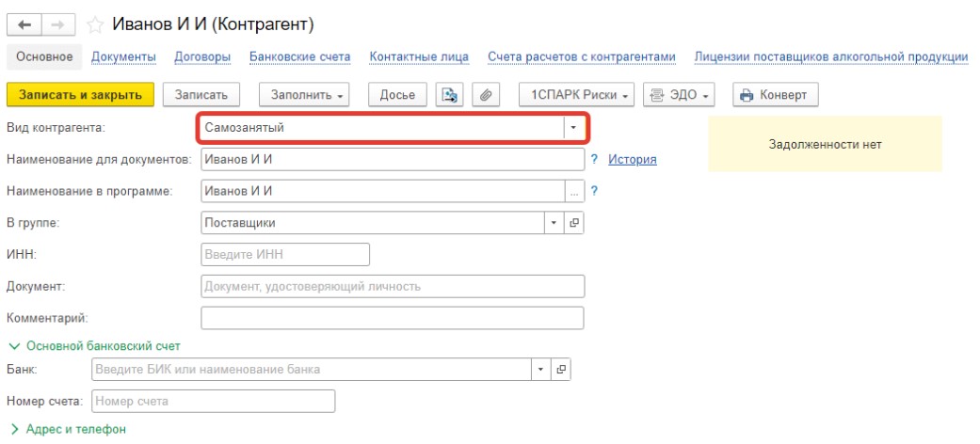Click the question mark next to Наименование в программе
The height and width of the screenshot is (444, 980).
[595, 191]
